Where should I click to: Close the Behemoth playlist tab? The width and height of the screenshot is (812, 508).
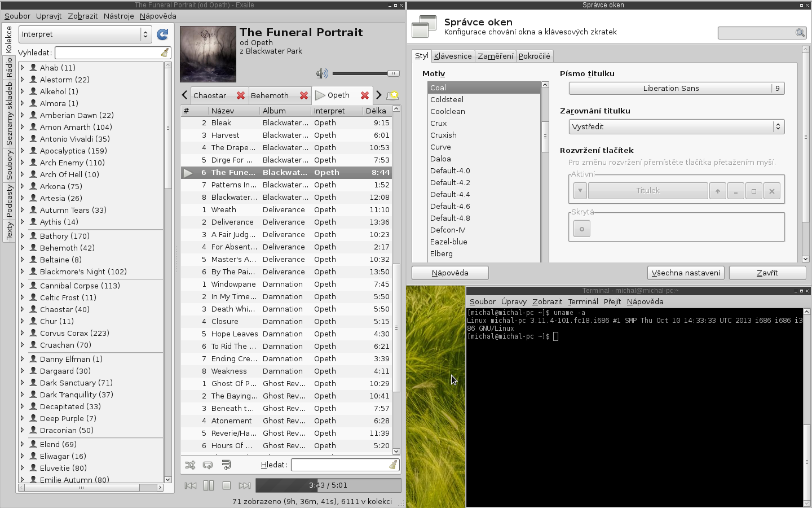[x=304, y=95]
